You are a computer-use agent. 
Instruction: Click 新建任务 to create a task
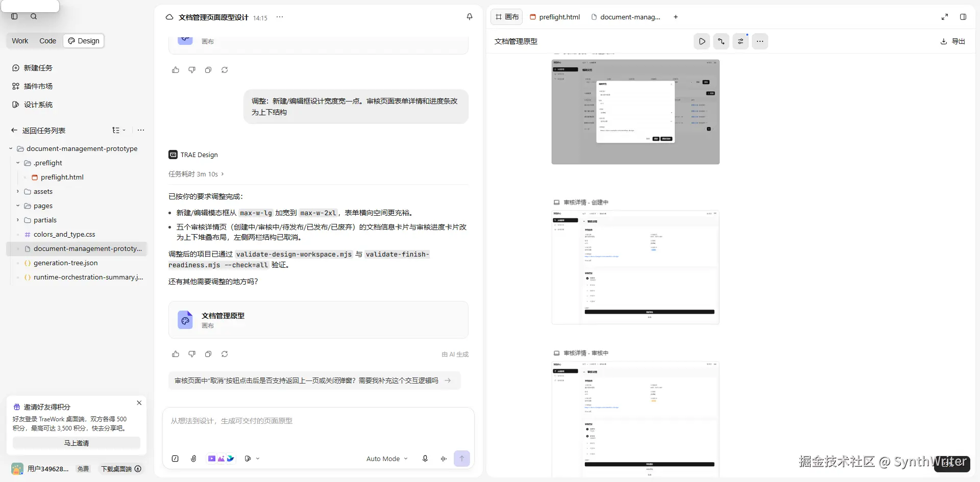33,68
